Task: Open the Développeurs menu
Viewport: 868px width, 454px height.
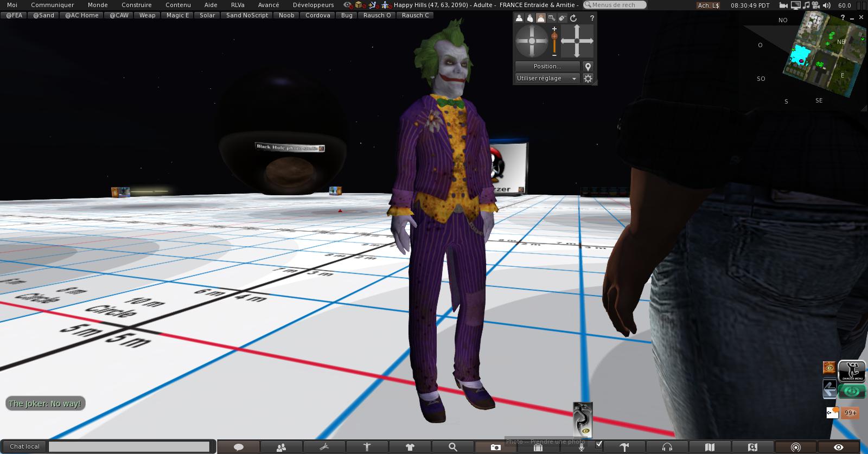Action: (313, 5)
